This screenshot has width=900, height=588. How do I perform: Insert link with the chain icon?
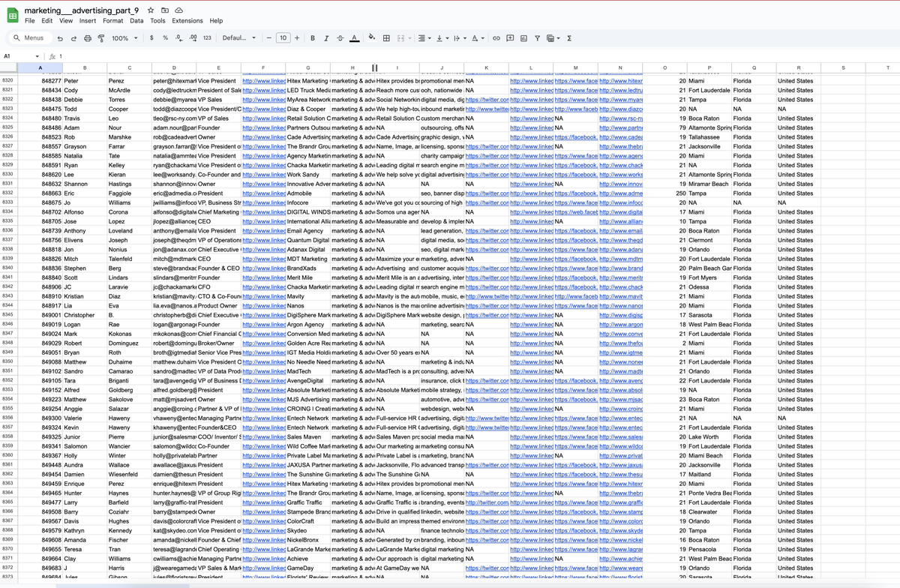click(496, 37)
